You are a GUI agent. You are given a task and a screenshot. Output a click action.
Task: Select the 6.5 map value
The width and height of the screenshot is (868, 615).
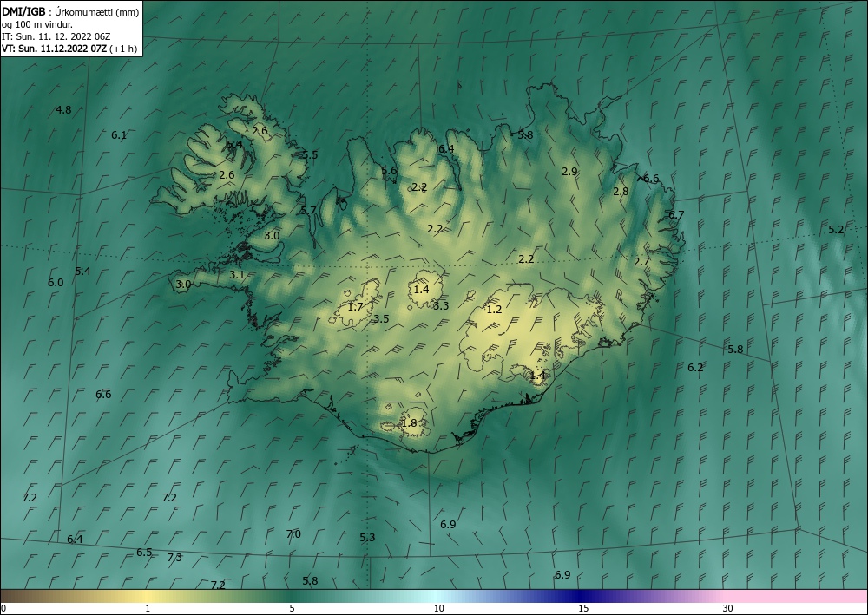point(144,553)
